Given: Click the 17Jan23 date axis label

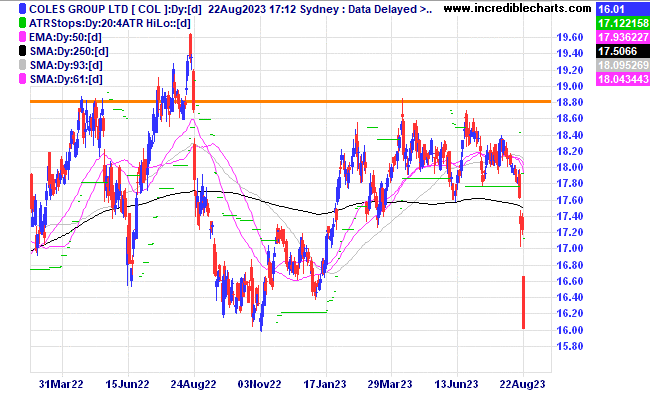Looking at the screenshot, I should click(325, 384).
